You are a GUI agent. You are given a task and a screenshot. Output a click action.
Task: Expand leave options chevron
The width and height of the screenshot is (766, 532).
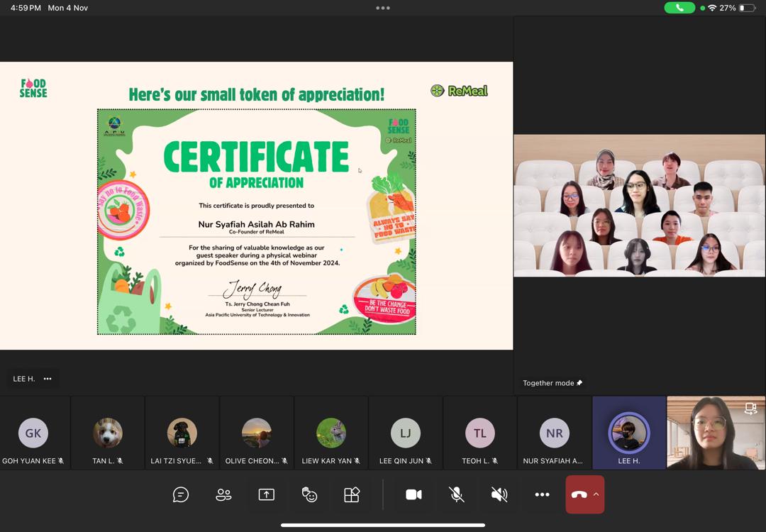tap(596, 494)
